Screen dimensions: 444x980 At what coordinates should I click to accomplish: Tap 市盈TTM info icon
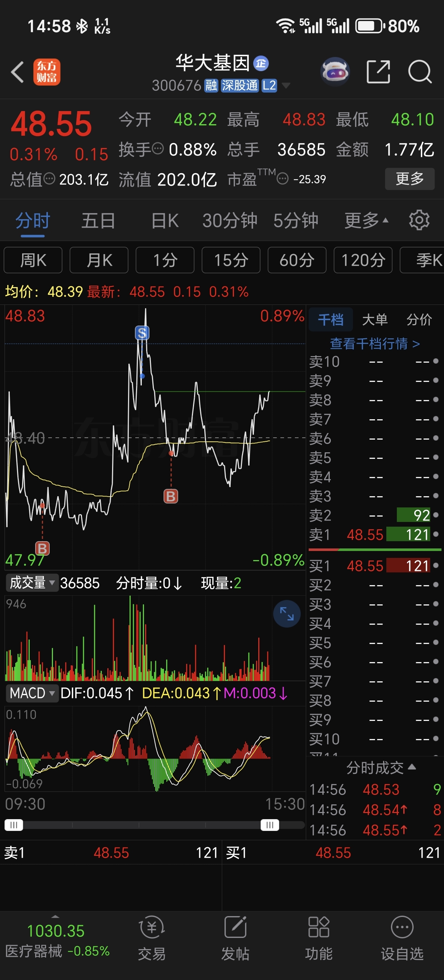(x=283, y=178)
